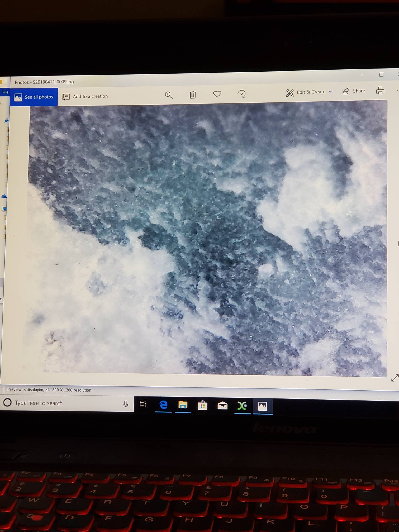This screenshot has height=532, width=399.
Task: Open the Mail app from the taskbar
Action: pyautogui.click(x=222, y=405)
